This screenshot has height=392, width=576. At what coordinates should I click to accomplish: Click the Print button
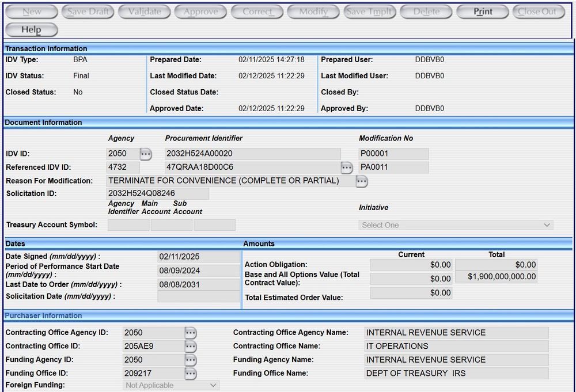click(x=482, y=11)
